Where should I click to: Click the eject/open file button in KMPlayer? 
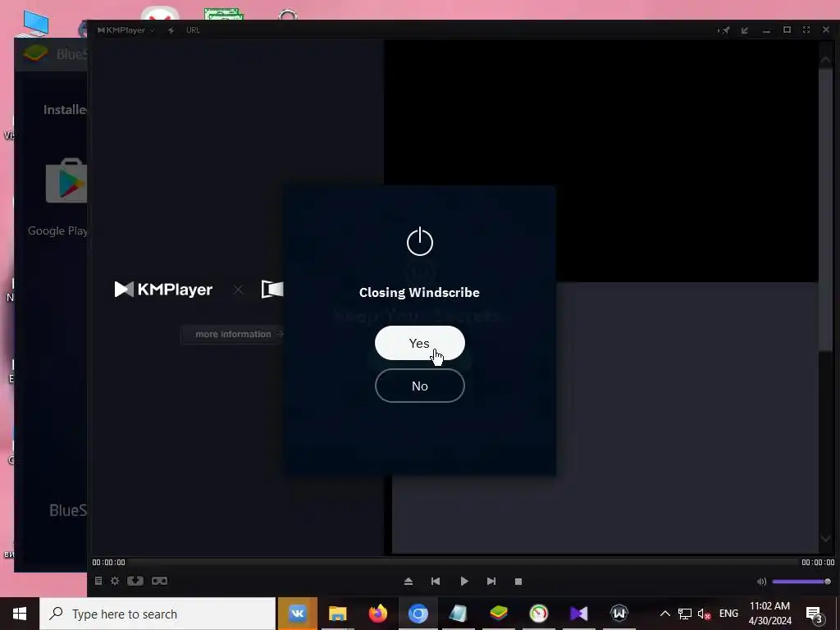coord(409,582)
